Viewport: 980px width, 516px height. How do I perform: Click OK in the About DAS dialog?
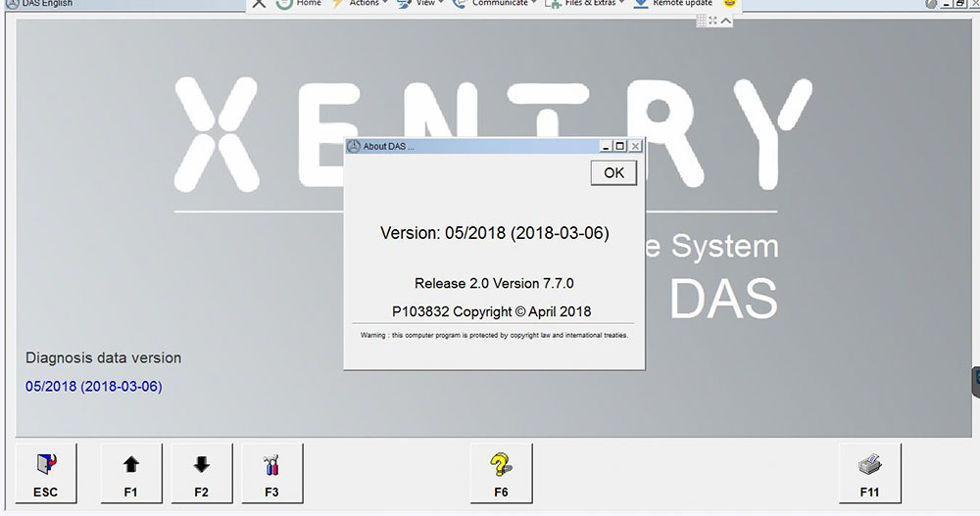click(613, 172)
